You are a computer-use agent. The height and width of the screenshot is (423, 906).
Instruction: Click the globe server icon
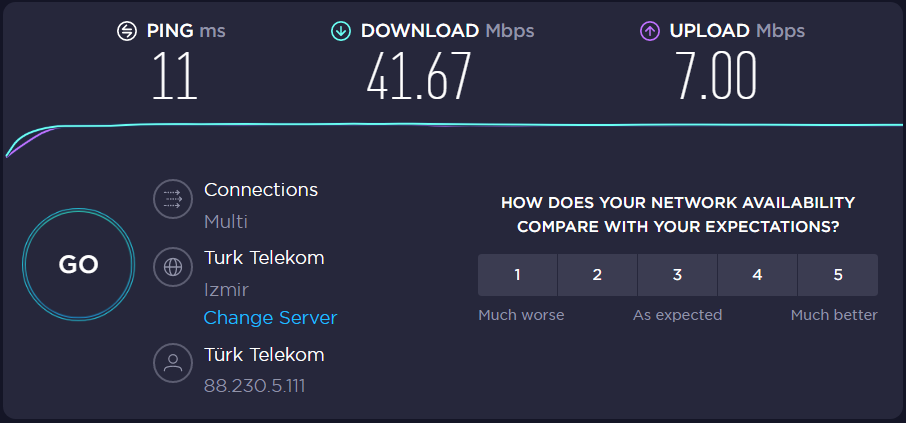click(173, 267)
